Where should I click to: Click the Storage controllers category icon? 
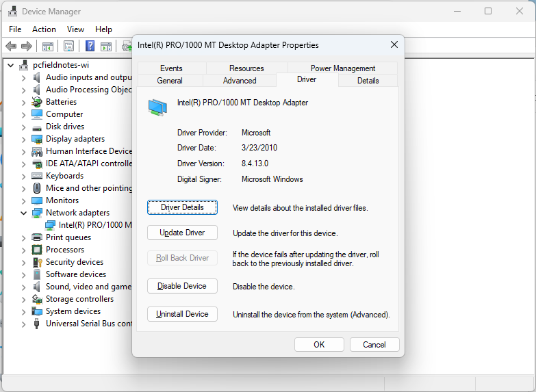(36, 299)
